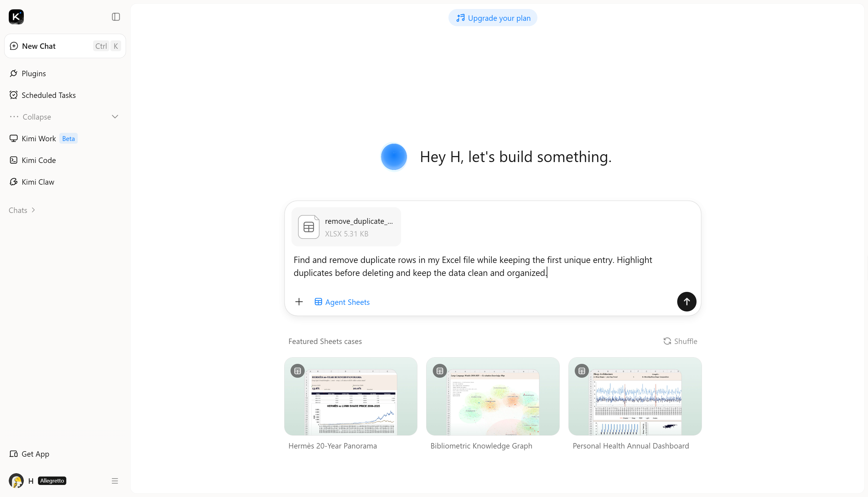The width and height of the screenshot is (868, 497).
Task: Click sheet icon on Hermès card
Action: point(297,371)
